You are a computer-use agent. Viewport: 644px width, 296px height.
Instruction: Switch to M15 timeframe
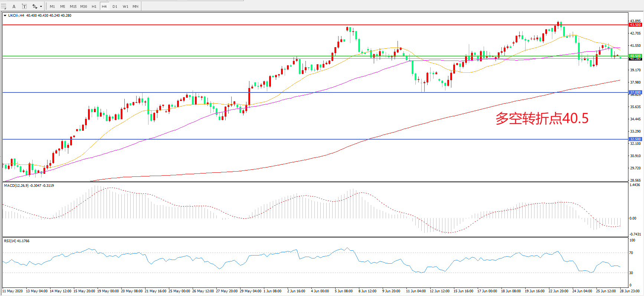[73, 6]
